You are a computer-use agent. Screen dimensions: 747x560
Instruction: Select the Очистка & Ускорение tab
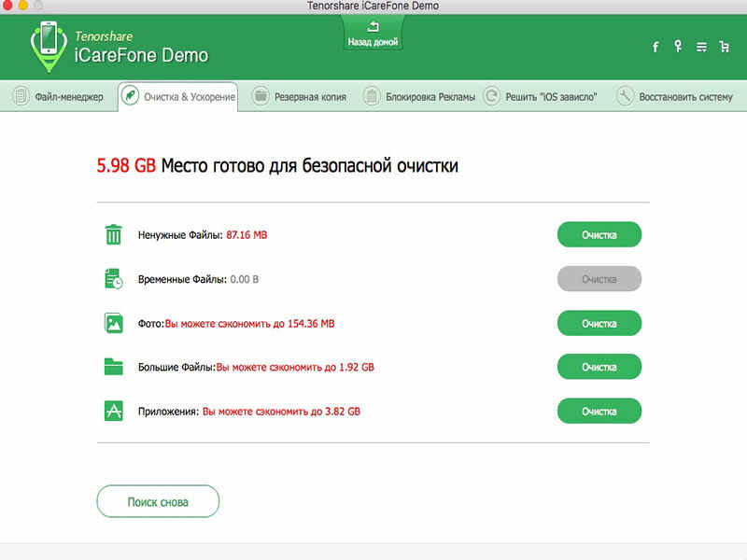(x=178, y=97)
